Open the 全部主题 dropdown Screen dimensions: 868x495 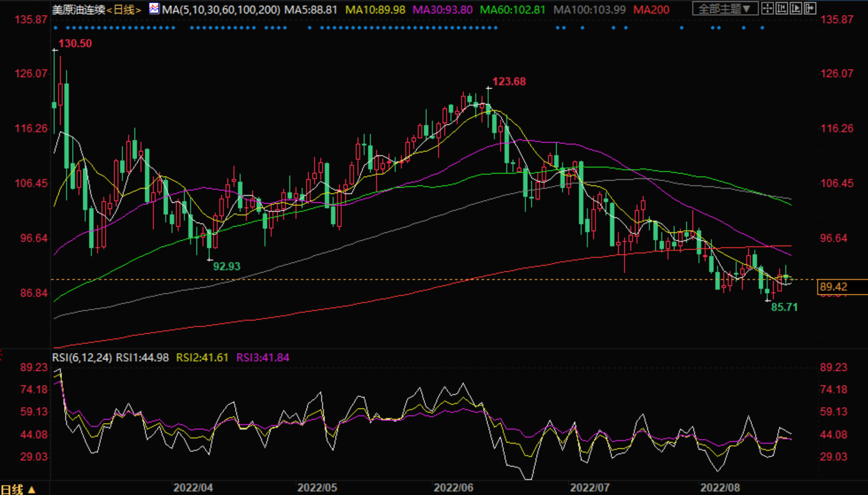725,9
